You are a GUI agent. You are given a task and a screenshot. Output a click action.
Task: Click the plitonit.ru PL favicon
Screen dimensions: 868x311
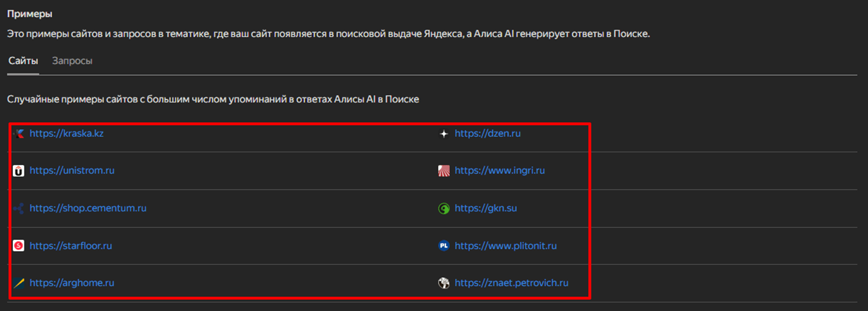[x=443, y=246]
